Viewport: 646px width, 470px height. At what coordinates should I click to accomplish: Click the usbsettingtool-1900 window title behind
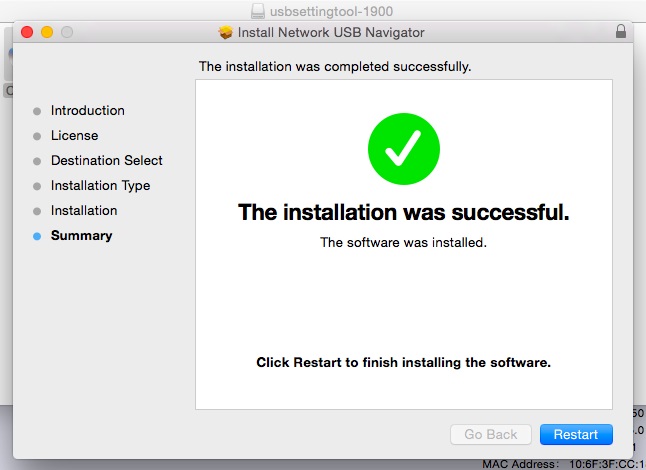pyautogui.click(x=331, y=11)
